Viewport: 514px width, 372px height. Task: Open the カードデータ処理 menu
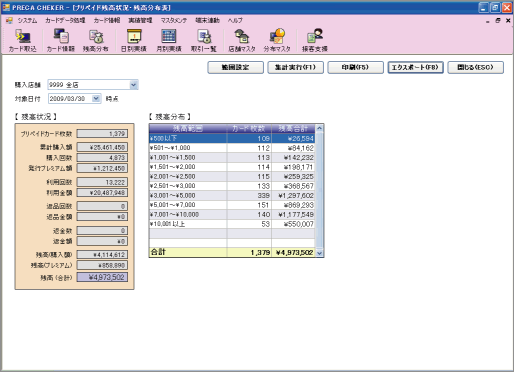tap(65, 20)
